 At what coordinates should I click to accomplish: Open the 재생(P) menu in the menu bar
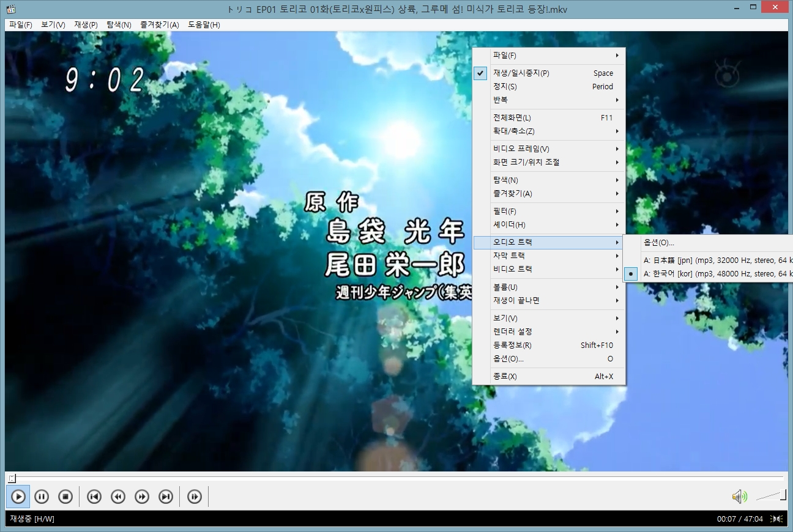[x=86, y=24]
